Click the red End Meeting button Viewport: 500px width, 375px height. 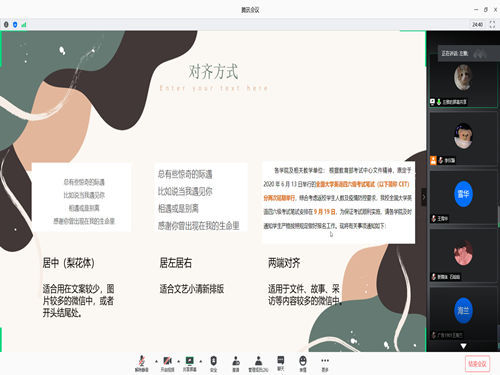pyautogui.click(x=477, y=364)
